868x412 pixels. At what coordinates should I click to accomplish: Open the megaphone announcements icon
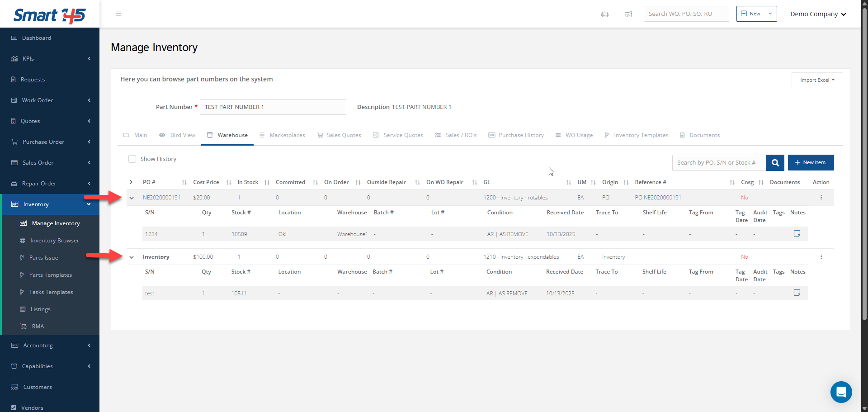[628, 14]
